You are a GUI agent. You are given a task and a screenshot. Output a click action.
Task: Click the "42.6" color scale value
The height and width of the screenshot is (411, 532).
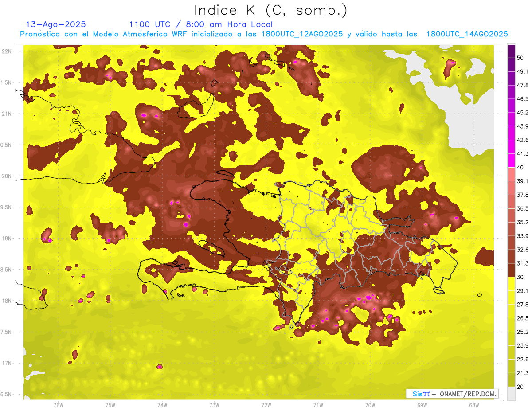pyautogui.click(x=523, y=140)
